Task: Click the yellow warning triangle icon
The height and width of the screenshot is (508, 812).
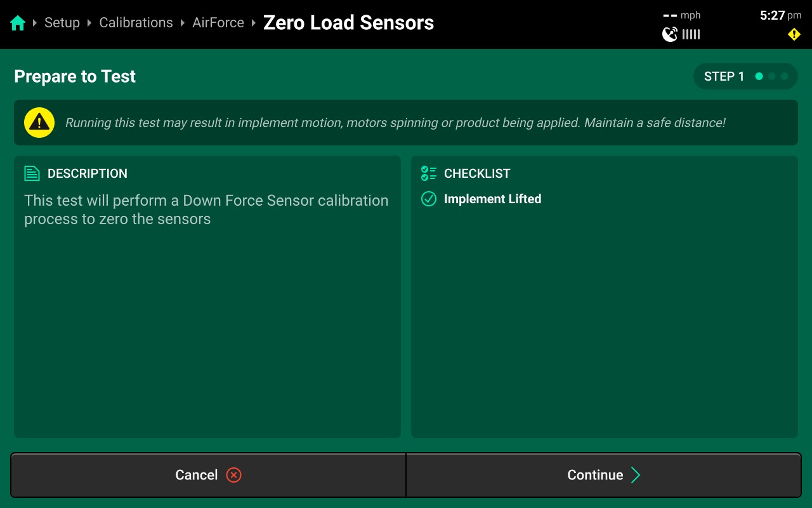Action: (39, 123)
